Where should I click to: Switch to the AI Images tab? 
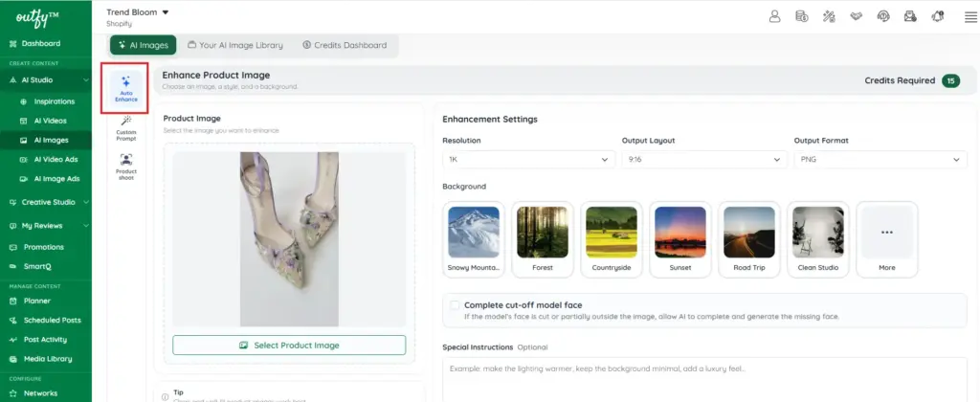[144, 45]
